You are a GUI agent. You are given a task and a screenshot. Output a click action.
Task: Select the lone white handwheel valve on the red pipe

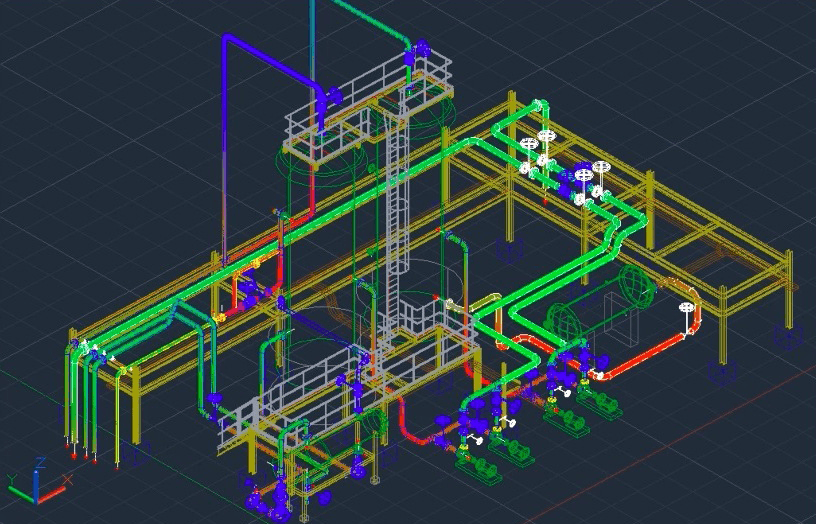(686, 308)
